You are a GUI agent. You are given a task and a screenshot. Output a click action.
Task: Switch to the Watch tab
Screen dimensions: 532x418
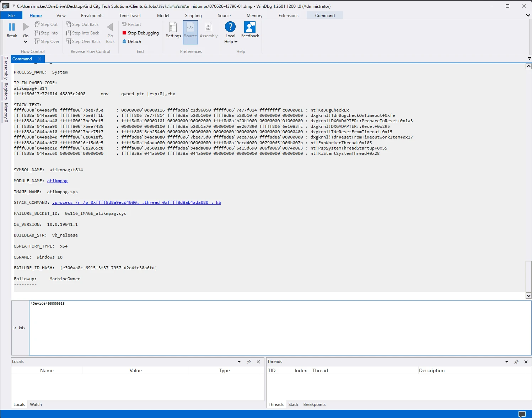36,405
